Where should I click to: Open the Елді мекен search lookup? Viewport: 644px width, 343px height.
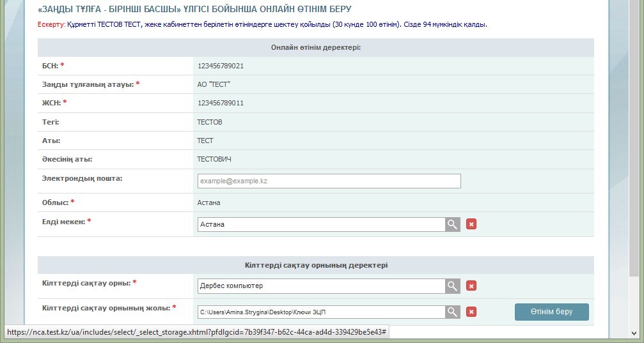pyautogui.click(x=453, y=224)
